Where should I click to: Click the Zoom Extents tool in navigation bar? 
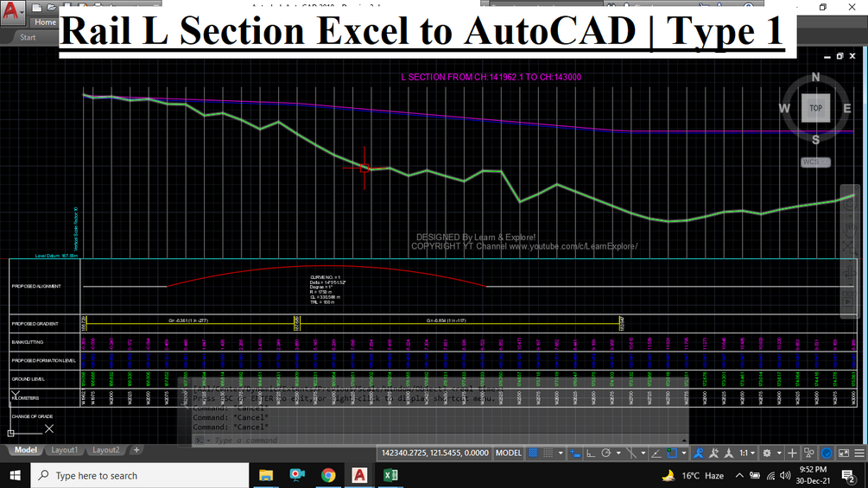coord(849,247)
